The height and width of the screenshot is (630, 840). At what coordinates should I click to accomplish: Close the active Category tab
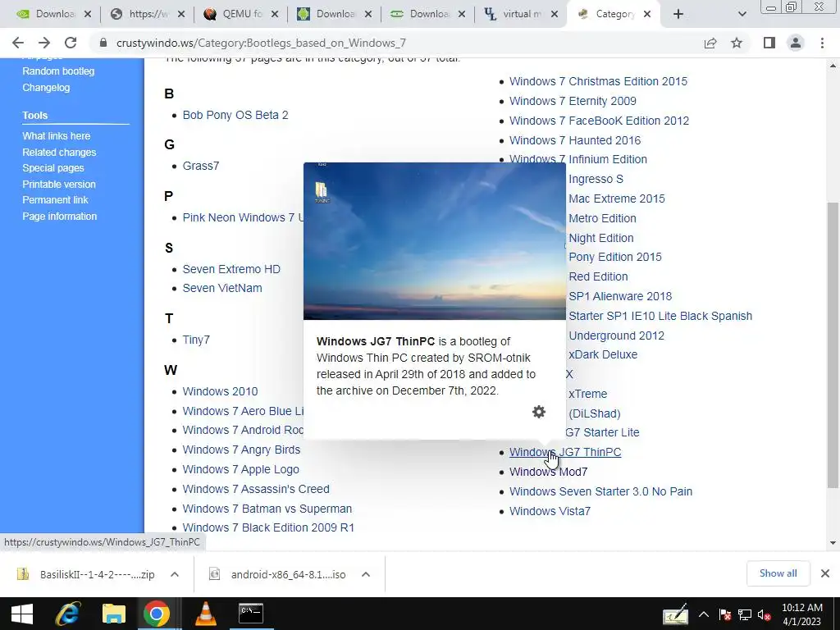647,15
